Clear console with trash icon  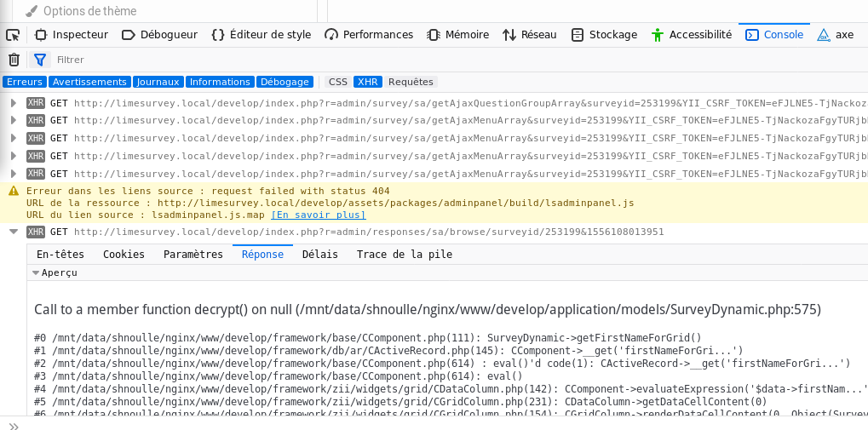click(x=14, y=60)
